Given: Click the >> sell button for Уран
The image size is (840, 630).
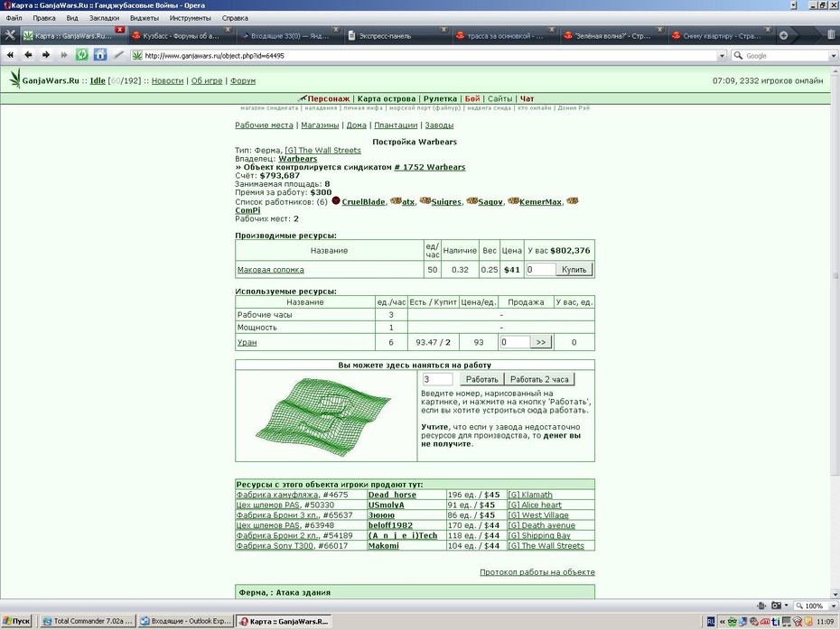Looking at the screenshot, I should pos(541,342).
